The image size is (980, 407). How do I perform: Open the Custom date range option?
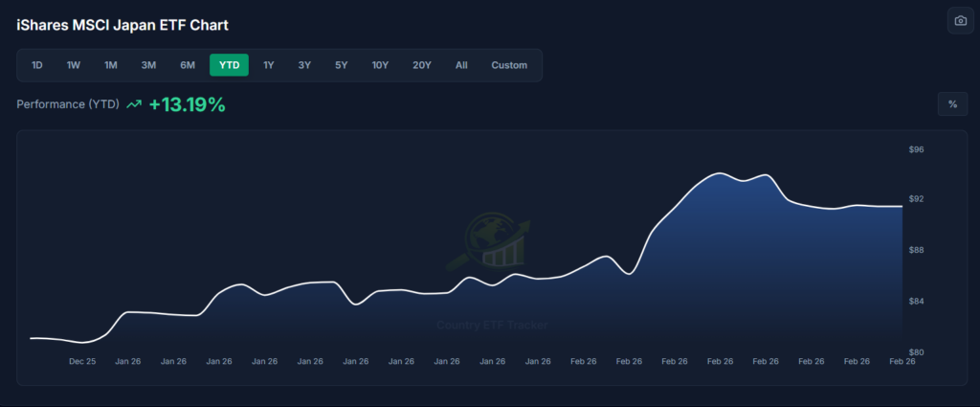(509, 65)
